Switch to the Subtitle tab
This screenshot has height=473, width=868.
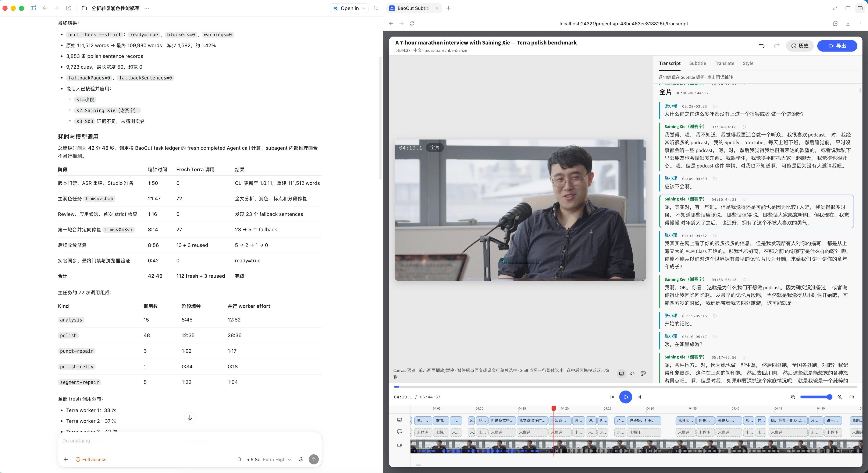[697, 63]
